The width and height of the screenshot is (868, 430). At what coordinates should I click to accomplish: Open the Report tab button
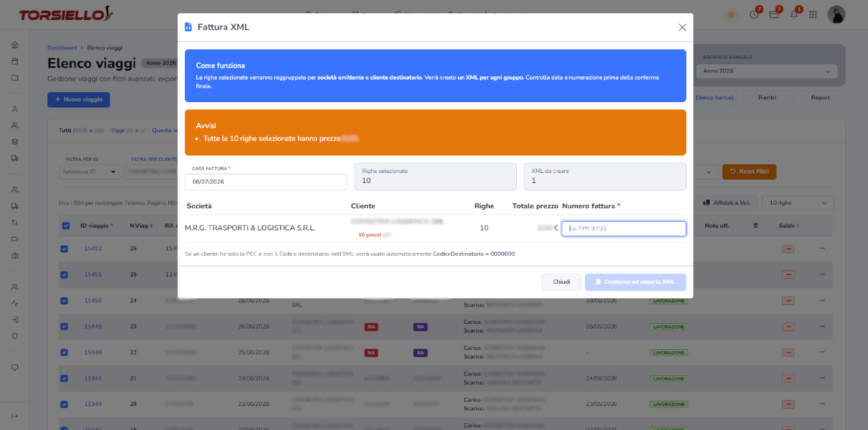[x=821, y=97]
